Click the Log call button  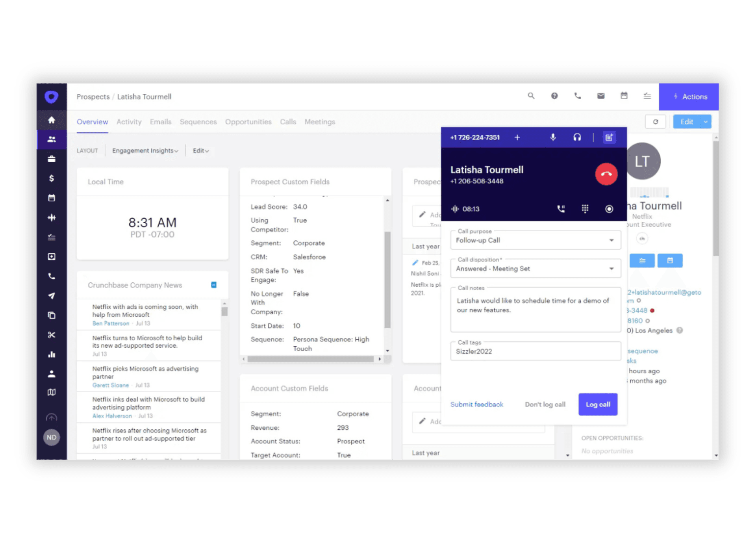point(597,404)
